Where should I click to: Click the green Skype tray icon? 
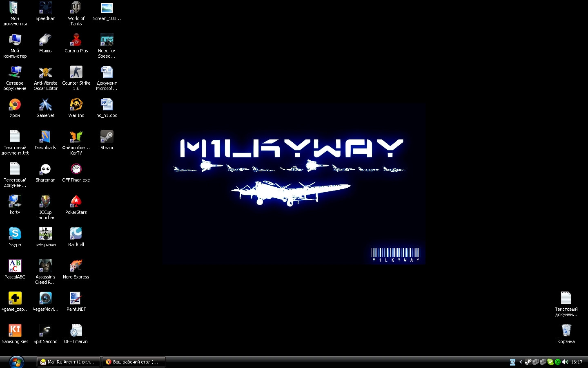(x=550, y=362)
